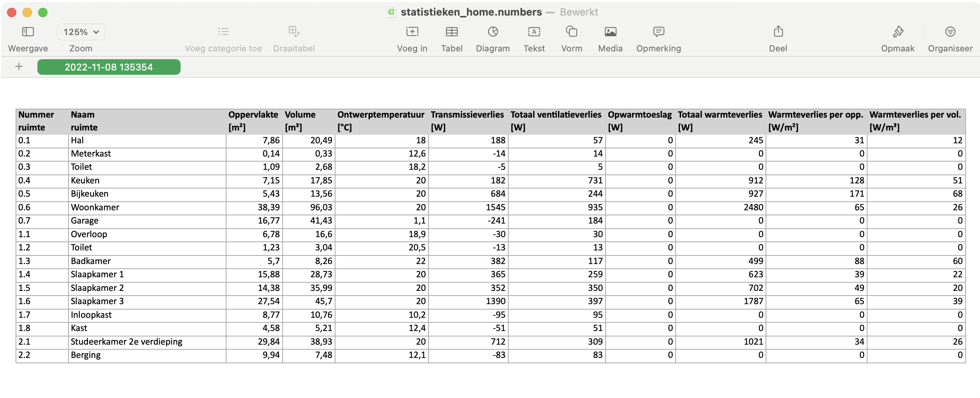
Task: Toggle the Organiseer panel
Action: 950,37
